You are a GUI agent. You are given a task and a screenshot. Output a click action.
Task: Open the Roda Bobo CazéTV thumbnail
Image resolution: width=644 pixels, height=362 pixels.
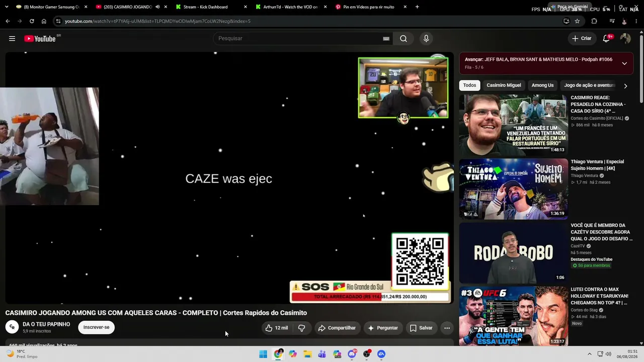pos(513,253)
